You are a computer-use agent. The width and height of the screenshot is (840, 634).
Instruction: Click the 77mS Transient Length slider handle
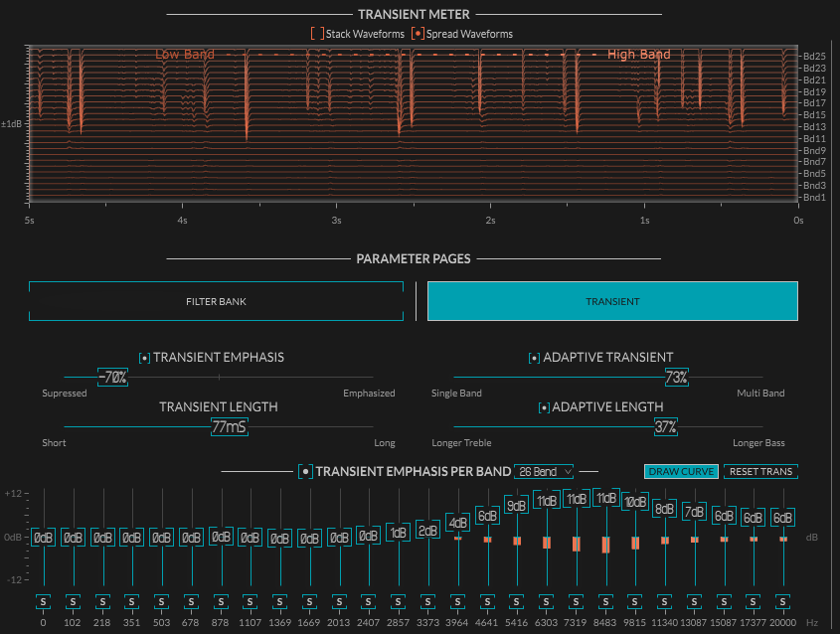(x=230, y=426)
